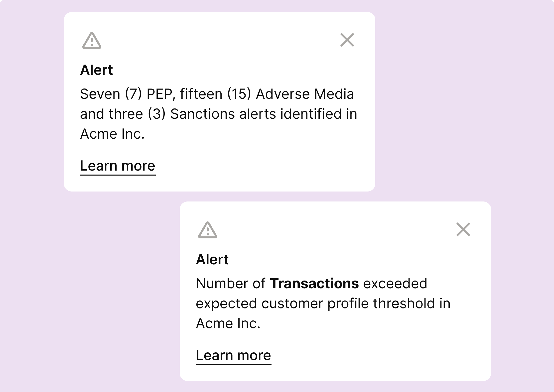Click the warning triangle icon on the PEP alert
Image resolution: width=554 pixels, height=392 pixels.
point(92,40)
